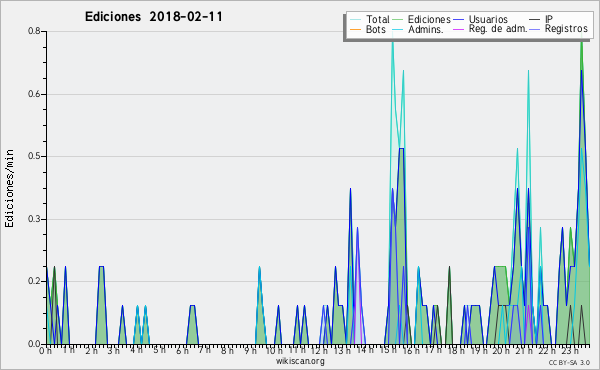Click the Total legend entry

pos(370,19)
